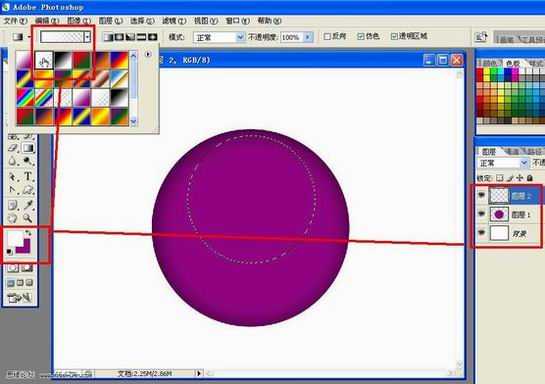Open gradient picker flyout menu arrow
The height and width of the screenshot is (384, 545).
(x=148, y=54)
